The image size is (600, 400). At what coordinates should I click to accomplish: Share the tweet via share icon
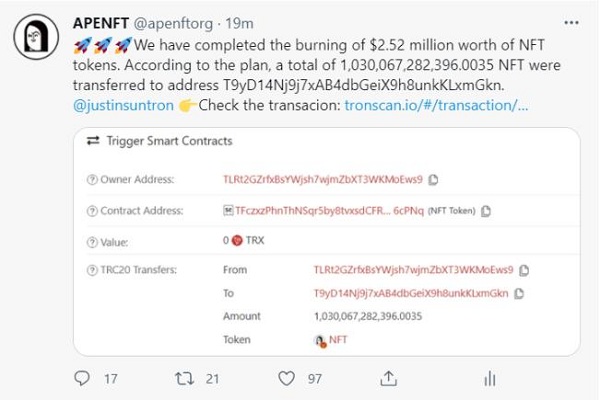pyautogui.click(x=388, y=379)
